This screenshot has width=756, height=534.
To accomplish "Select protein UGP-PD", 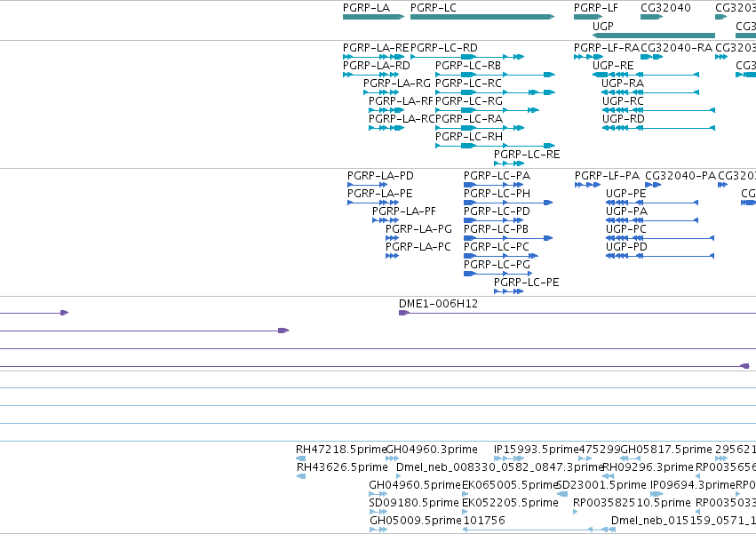I will [x=660, y=256].
